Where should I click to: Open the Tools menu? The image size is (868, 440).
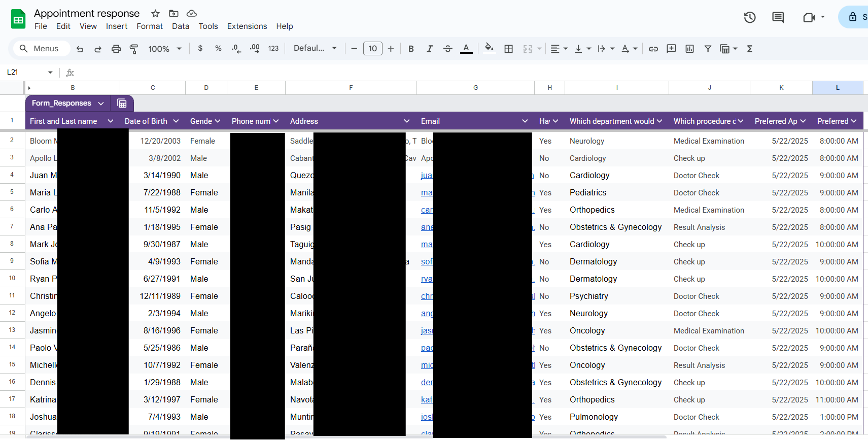pyautogui.click(x=208, y=26)
